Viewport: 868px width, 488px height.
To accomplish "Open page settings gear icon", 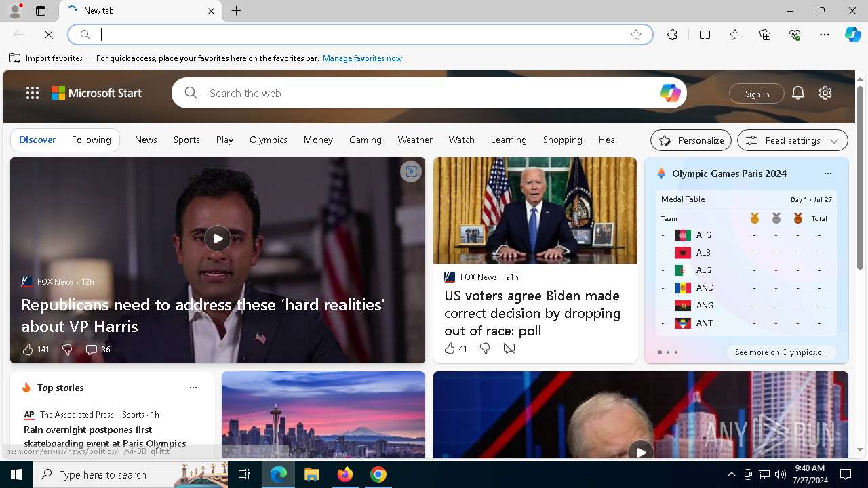I will tap(825, 93).
